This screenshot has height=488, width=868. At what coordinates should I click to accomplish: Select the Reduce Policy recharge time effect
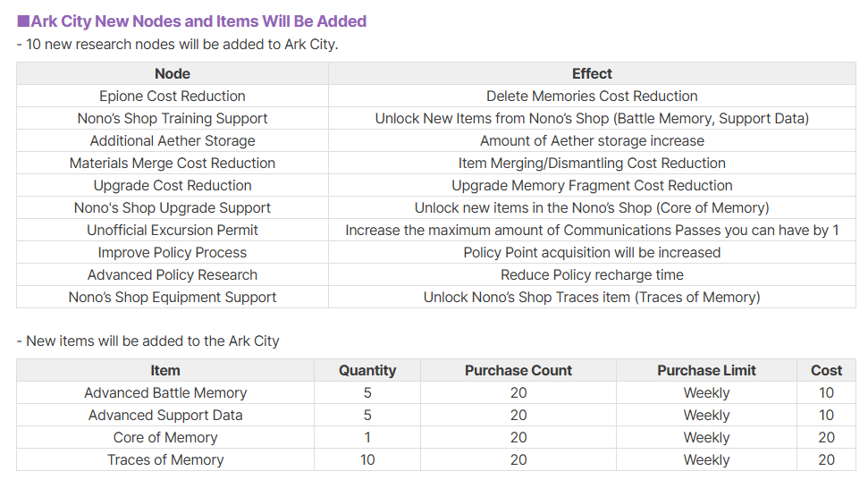(592, 274)
